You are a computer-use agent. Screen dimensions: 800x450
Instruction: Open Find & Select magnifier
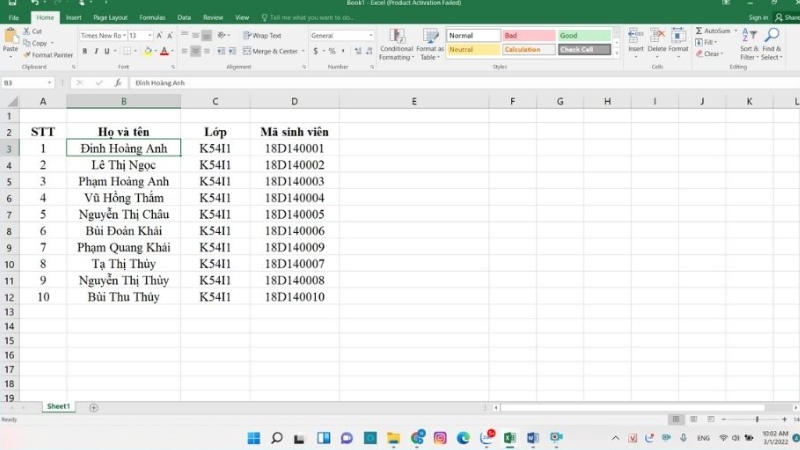pos(771,44)
